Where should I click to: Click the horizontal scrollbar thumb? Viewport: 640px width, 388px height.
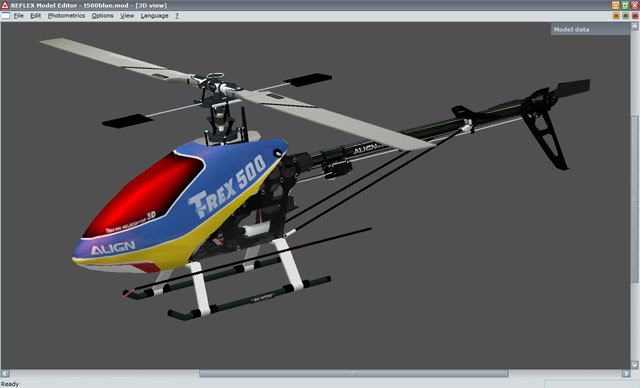354,373
